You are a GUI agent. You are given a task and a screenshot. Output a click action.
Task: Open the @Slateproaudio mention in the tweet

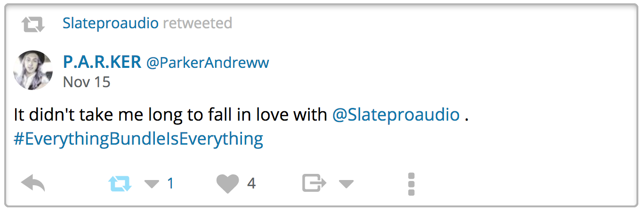point(395,115)
